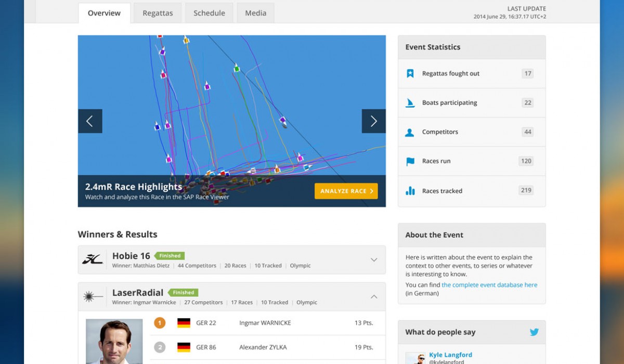Click the Competitors person icon
Image resolution: width=624 pixels, height=364 pixels.
[410, 132]
